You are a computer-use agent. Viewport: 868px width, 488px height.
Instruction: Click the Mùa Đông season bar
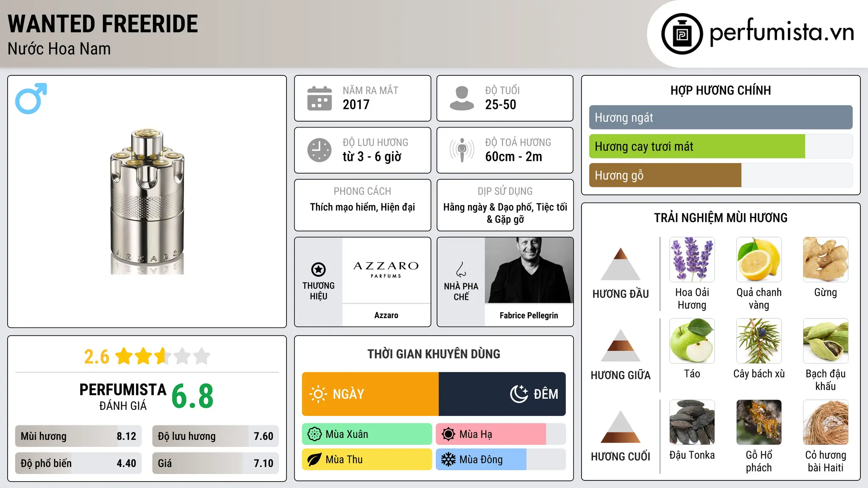pos(501,460)
